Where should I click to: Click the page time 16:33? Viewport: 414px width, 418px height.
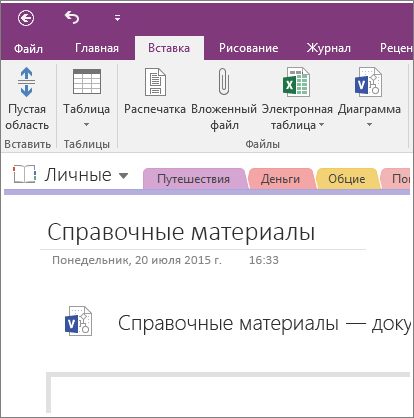(264, 260)
